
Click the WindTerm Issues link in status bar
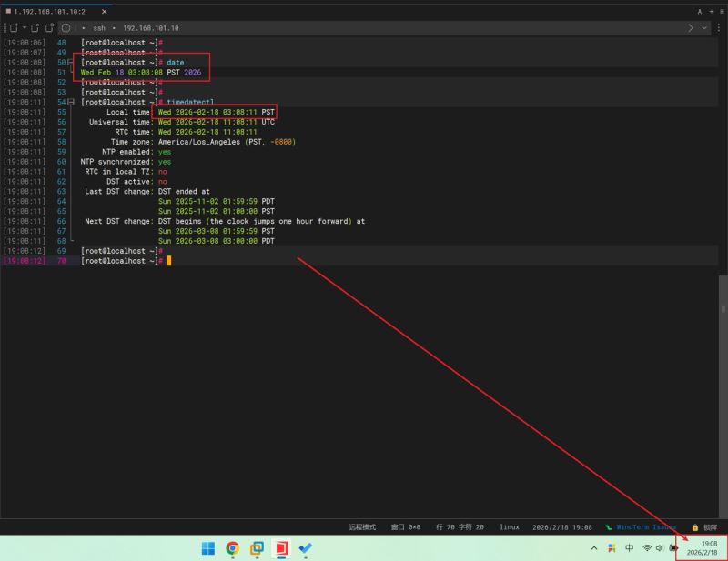click(644, 526)
